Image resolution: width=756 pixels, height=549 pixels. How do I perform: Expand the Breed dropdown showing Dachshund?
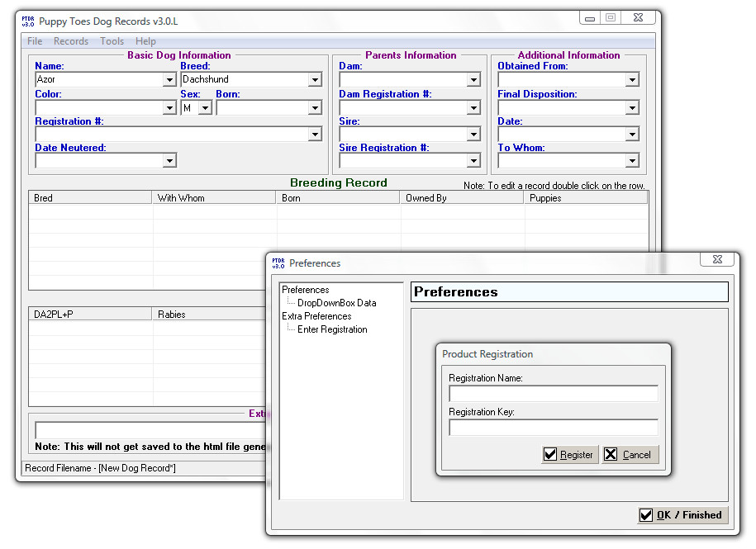click(x=315, y=79)
